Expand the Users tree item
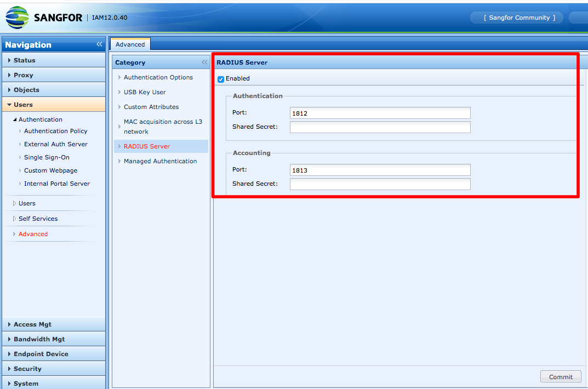 coord(15,203)
